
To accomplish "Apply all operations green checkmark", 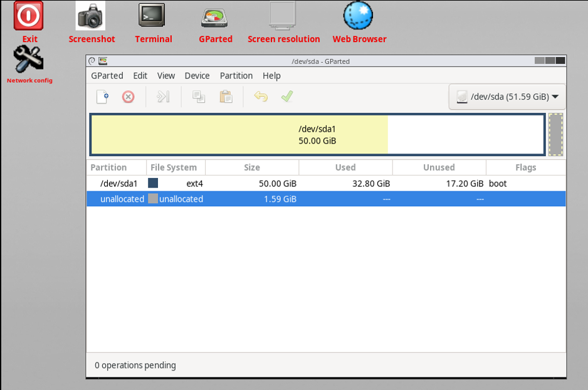I will pos(287,97).
